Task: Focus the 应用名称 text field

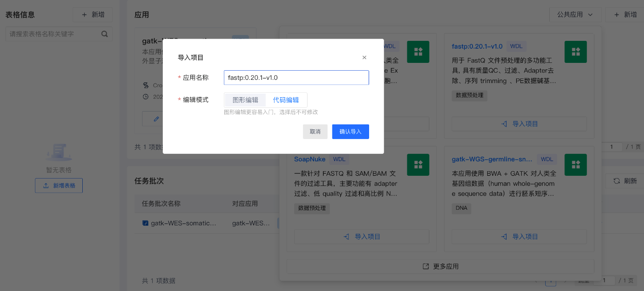Action: click(x=296, y=78)
